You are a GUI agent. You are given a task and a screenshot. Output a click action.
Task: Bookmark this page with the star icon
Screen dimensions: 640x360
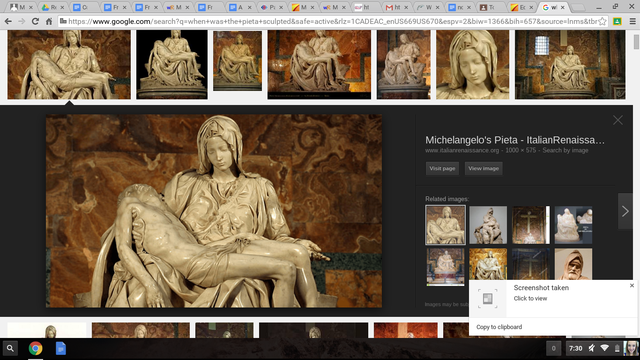click(x=602, y=21)
